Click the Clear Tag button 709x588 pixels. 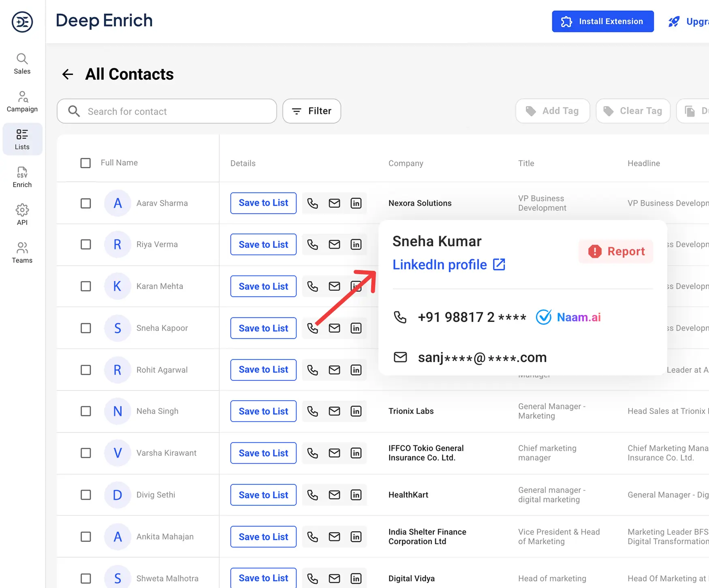pyautogui.click(x=633, y=111)
